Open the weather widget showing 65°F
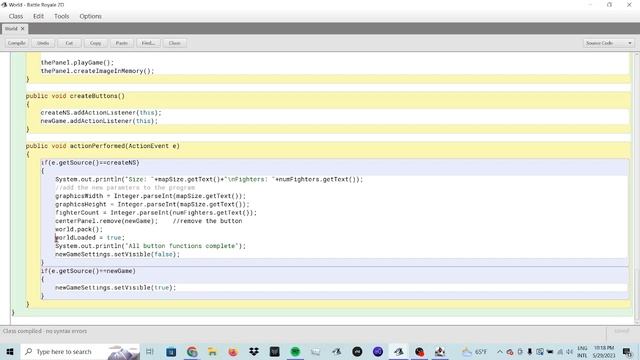Screen dimensions: 640x360 pyautogui.click(x=475, y=351)
